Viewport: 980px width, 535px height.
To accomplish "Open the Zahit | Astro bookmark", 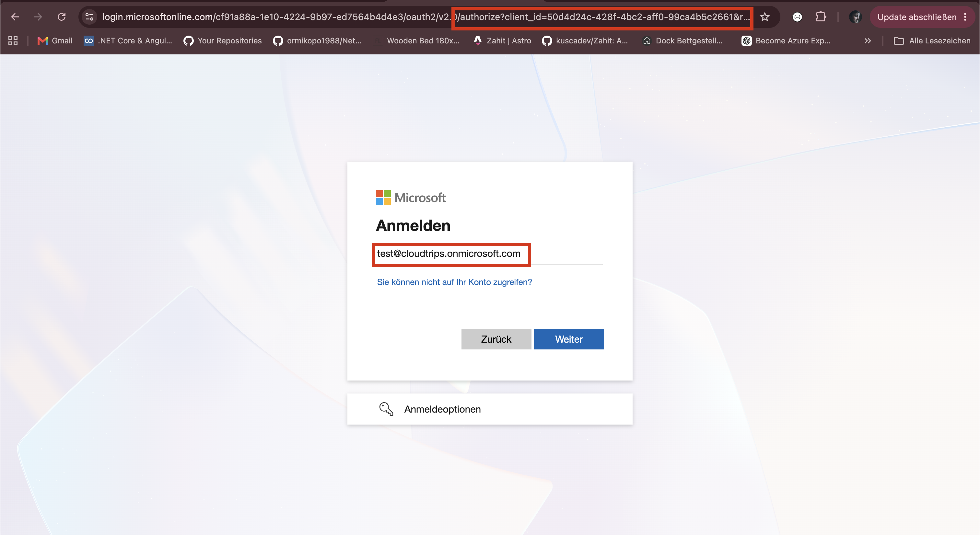I will (x=502, y=41).
